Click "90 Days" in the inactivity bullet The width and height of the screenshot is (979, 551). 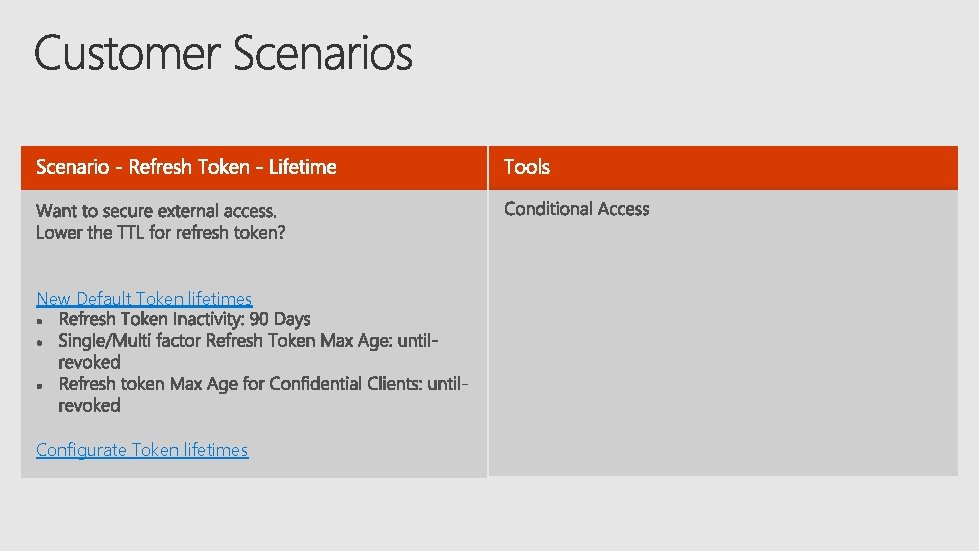pyautogui.click(x=280, y=319)
